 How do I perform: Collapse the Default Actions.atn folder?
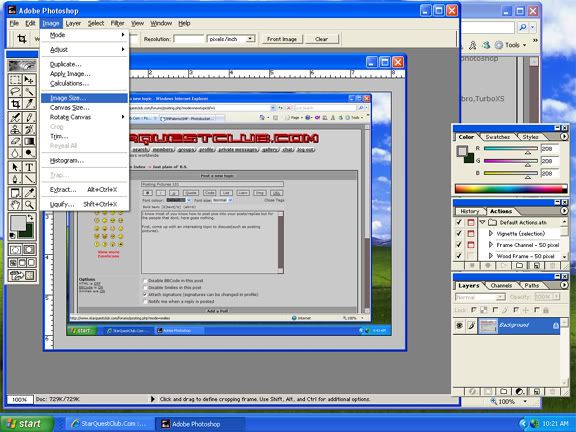[x=483, y=222]
